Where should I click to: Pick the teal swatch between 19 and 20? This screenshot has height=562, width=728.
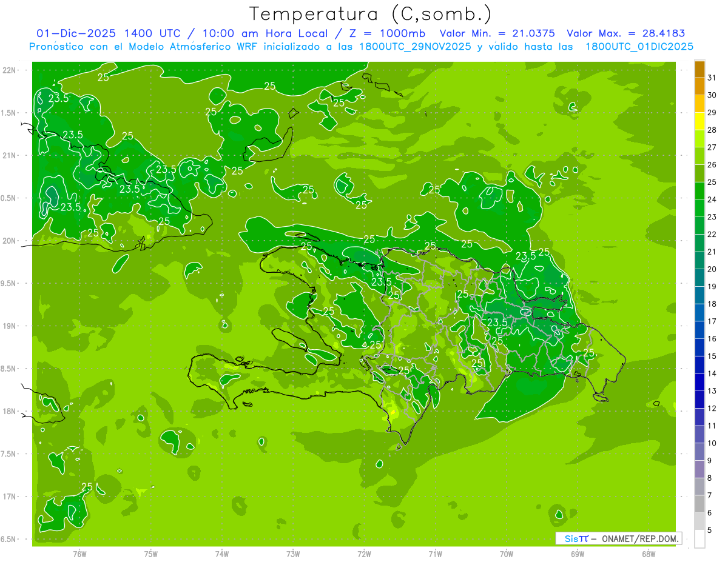[699, 278]
